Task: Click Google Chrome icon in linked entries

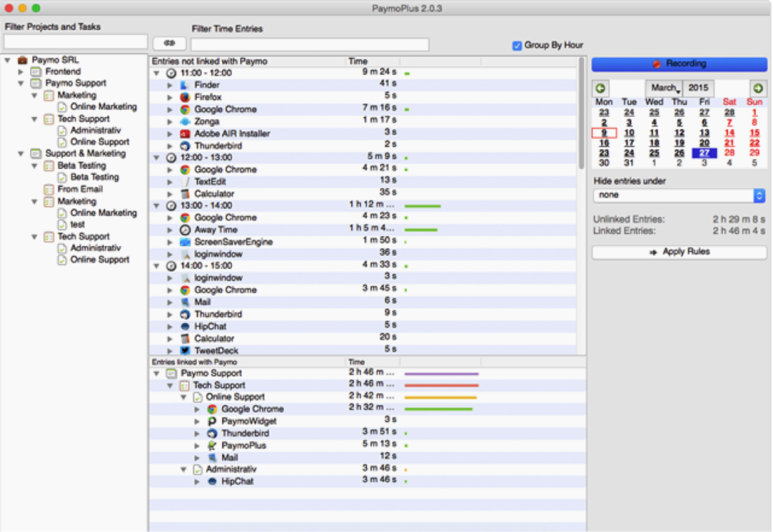Action: pyautogui.click(x=212, y=409)
